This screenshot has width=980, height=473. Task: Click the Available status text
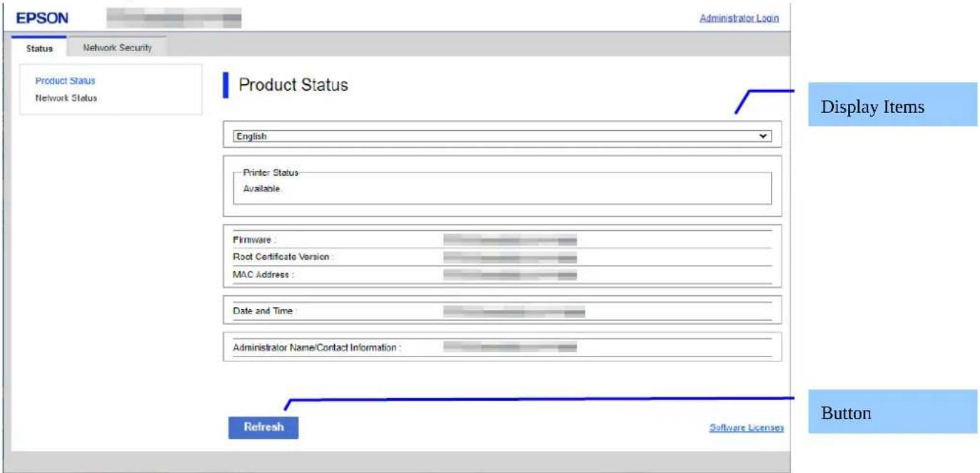[x=262, y=189]
